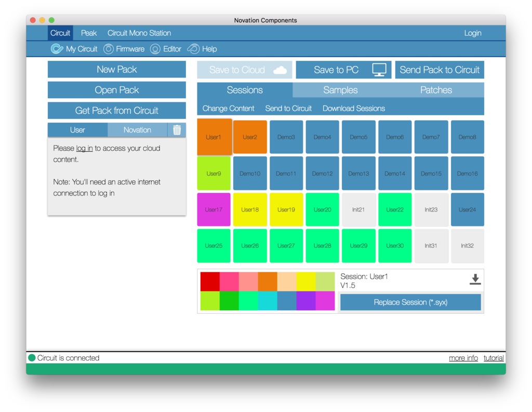Viewport: 532px width, 412px height.
Task: Choose Change Content option
Action: coord(229,109)
